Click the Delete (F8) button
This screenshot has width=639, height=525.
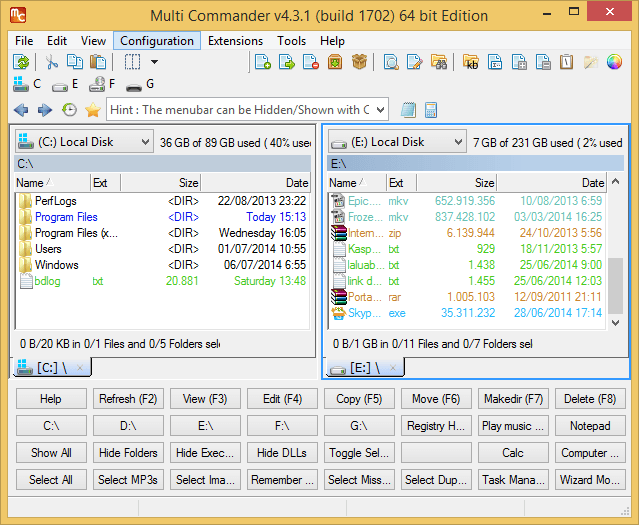590,399
